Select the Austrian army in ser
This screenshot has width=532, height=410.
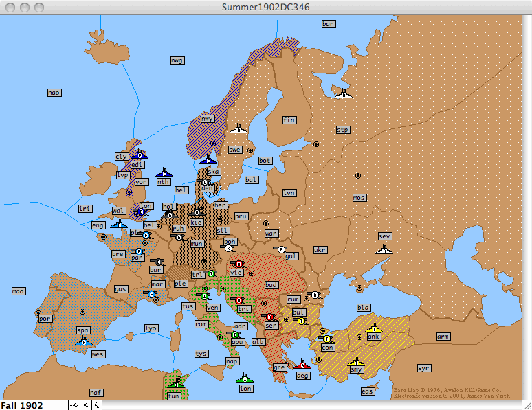pos(269,317)
